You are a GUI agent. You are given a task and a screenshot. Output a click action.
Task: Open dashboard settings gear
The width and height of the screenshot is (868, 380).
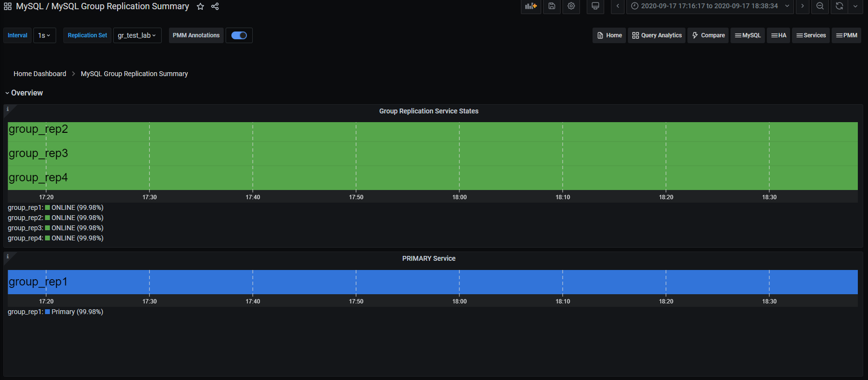pos(571,6)
